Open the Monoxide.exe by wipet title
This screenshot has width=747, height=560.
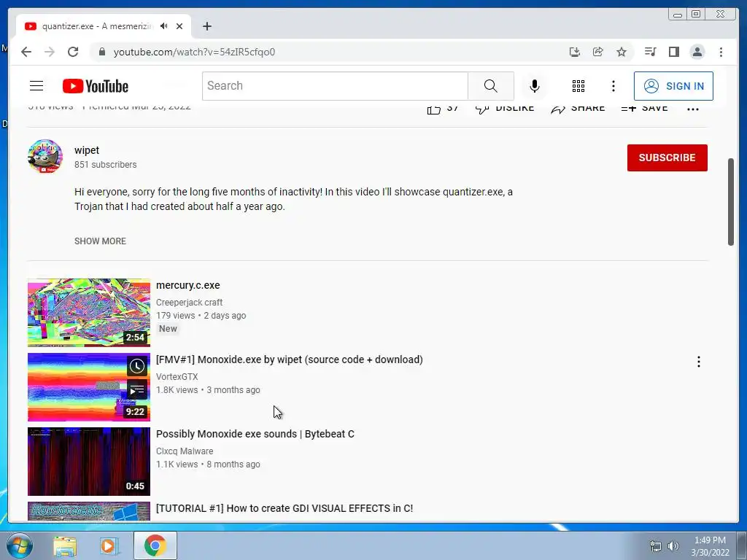289,359
